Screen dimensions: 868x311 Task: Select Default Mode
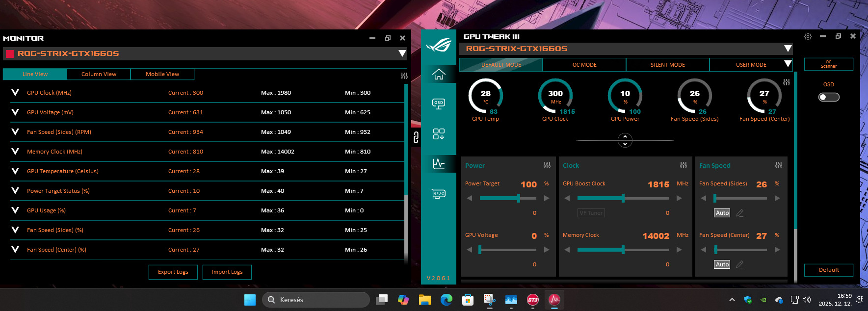[501, 65]
